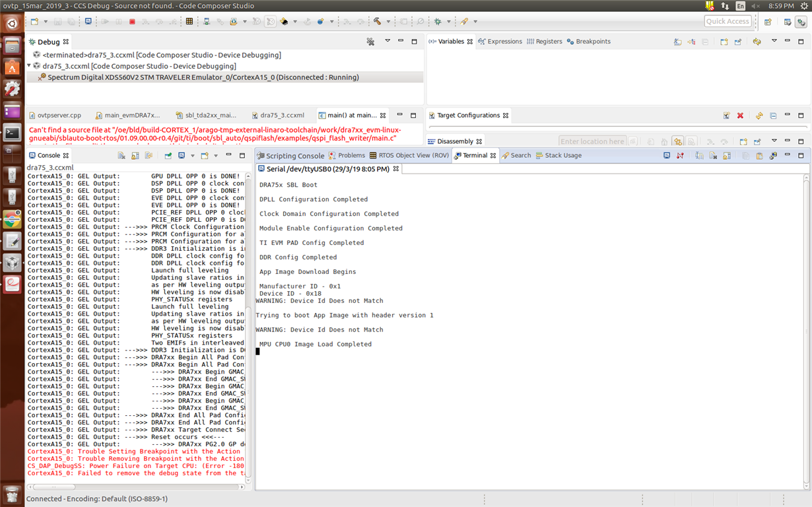This screenshot has height=507, width=812.
Task: Open the Stack Usage tab
Action: tap(558, 156)
